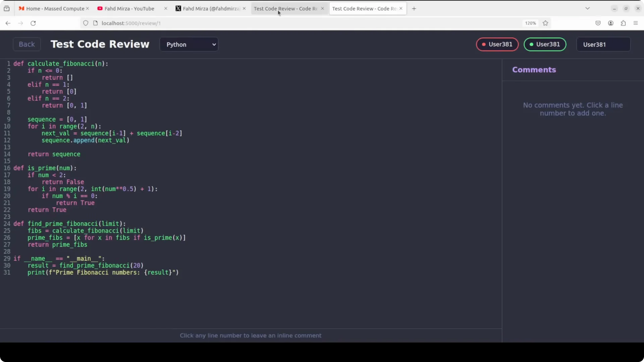The width and height of the screenshot is (644, 362).
Task: Click line number 19 to comment
Action: [7, 189]
